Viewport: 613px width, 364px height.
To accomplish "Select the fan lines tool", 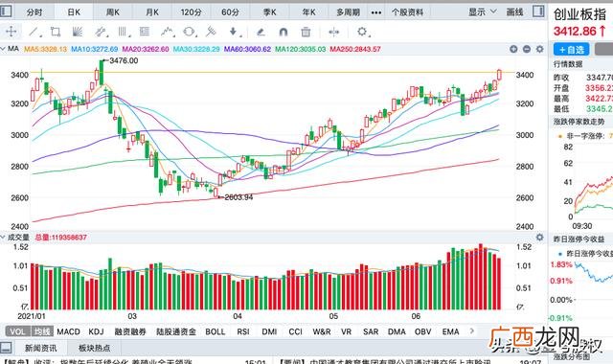I will pos(78,32).
